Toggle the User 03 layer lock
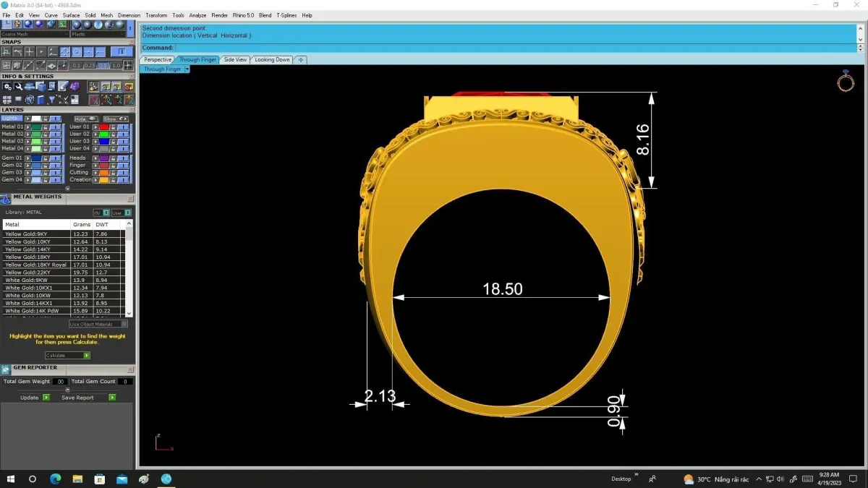868x488 pixels. click(x=113, y=142)
